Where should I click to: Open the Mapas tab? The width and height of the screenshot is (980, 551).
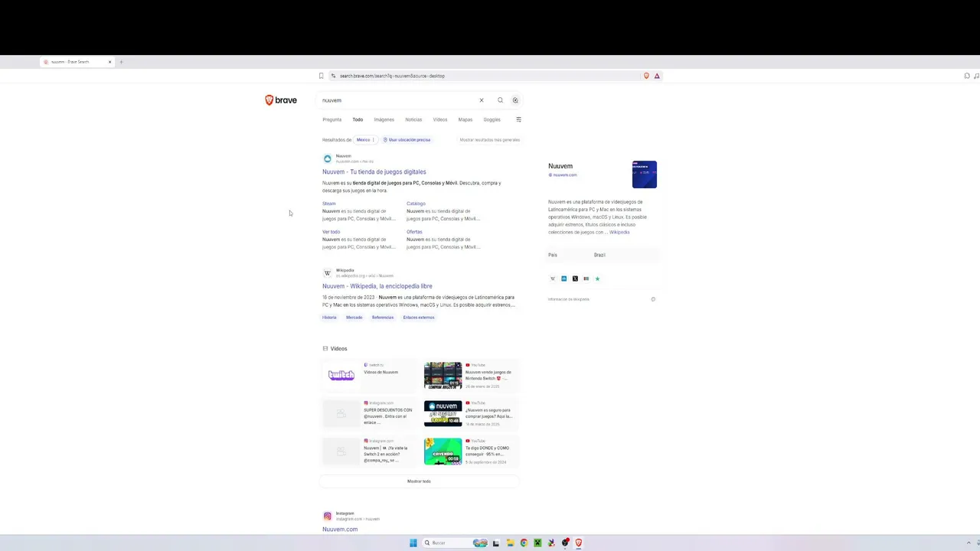(x=465, y=119)
